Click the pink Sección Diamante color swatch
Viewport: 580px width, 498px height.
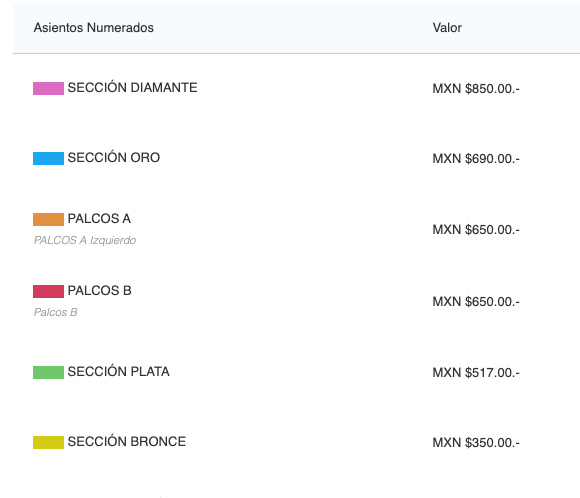click(x=48, y=88)
